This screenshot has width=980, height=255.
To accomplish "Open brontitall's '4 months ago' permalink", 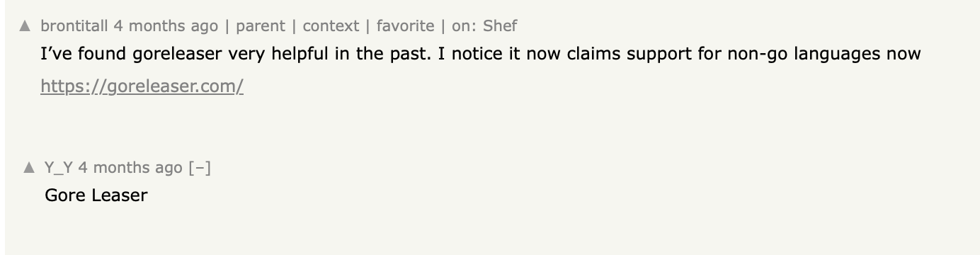I will (166, 26).
